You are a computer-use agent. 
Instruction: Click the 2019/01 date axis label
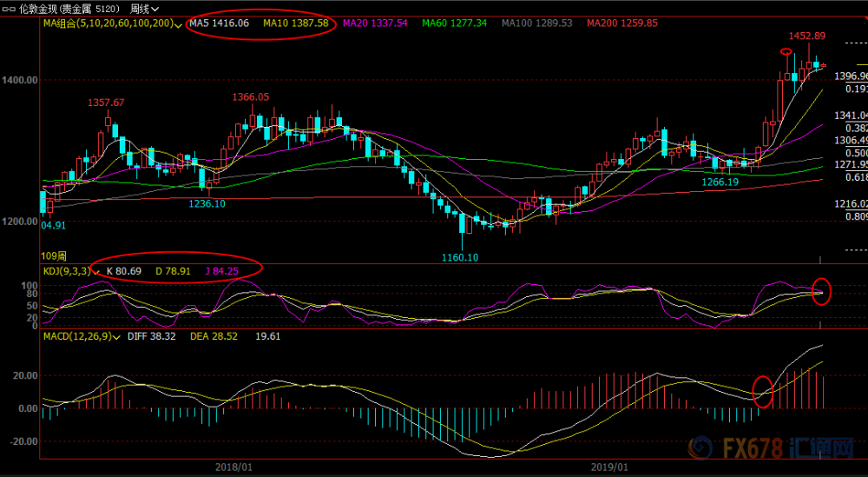click(609, 467)
